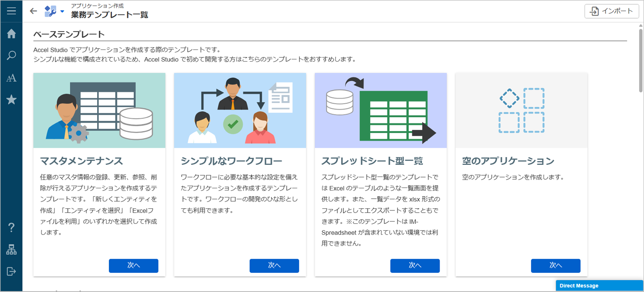This screenshot has height=292, width=644.
Task: Open the search magnifier icon in sidebar
Action: (11, 56)
